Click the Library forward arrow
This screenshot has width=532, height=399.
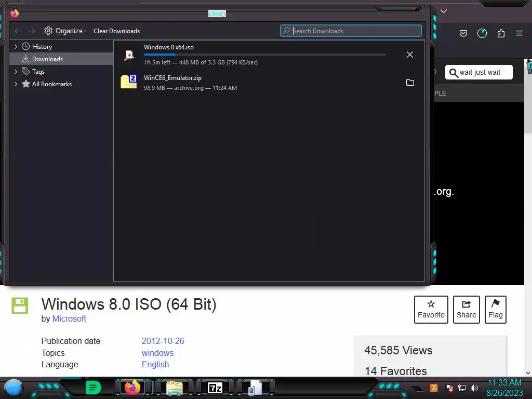pyautogui.click(x=32, y=31)
